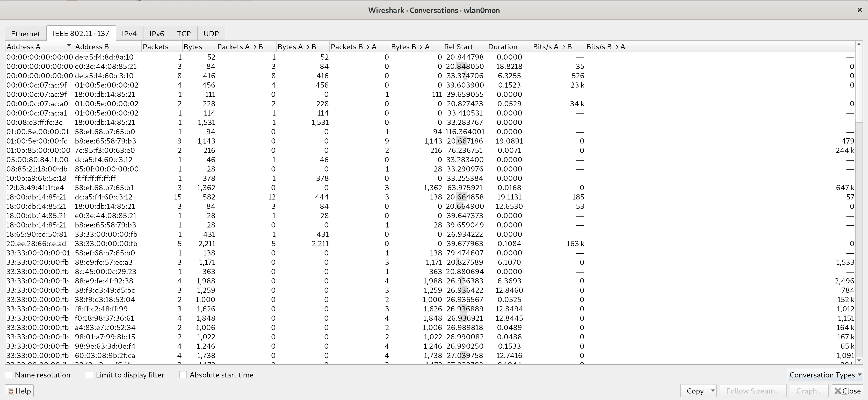Viewport: 868px width, 400px height.
Task: Click the Close button X icon
Action: coord(838,391)
